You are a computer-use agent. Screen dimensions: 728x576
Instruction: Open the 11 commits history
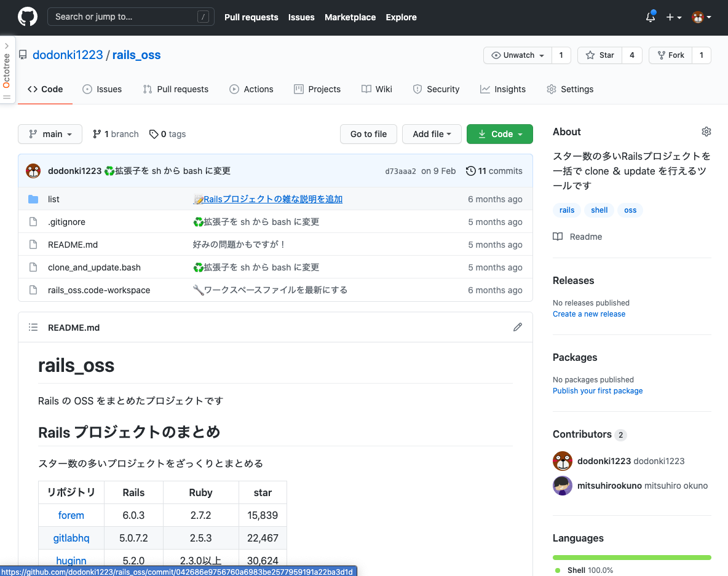click(x=494, y=171)
